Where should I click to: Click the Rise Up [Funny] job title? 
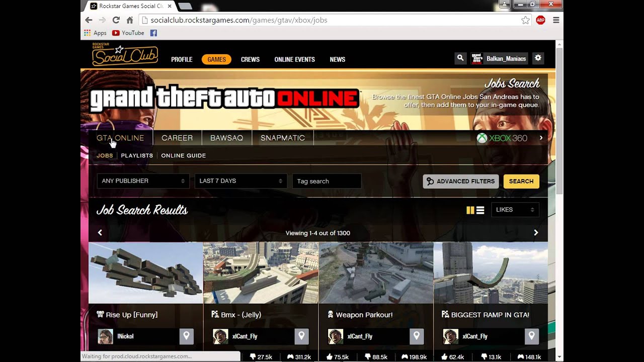click(131, 315)
